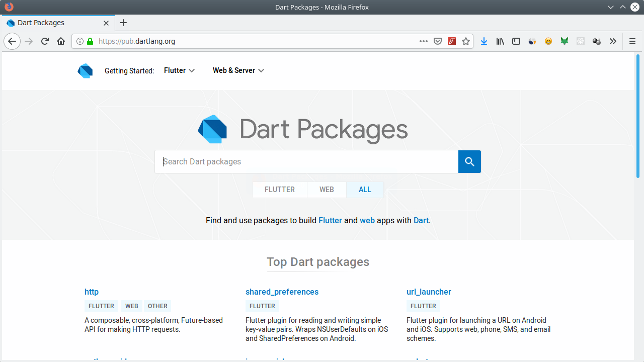Viewport: 644px width, 362px height.
Task: Click the Dart logo in the site header
Action: (85, 70)
